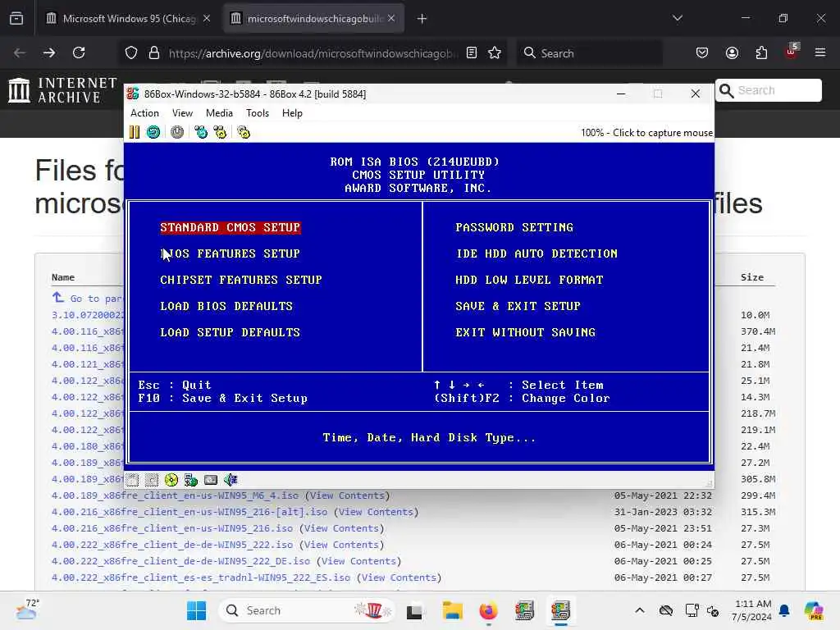Open the Firefox account icon
Viewport: 840px width, 630px height.
(x=732, y=52)
